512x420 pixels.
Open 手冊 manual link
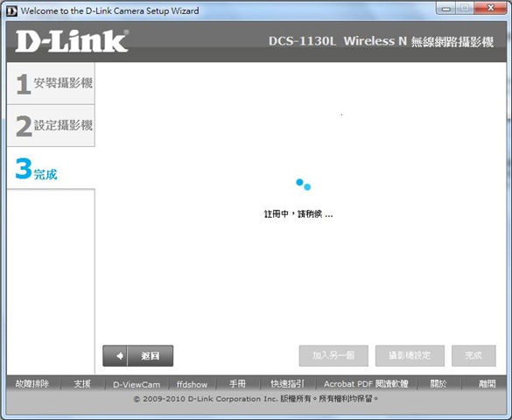[x=237, y=384]
